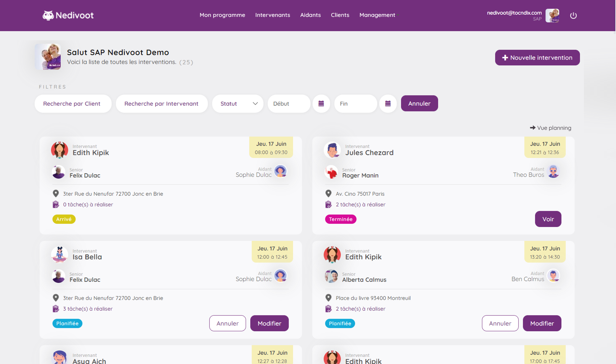Switch to Vue planning link
The height and width of the screenshot is (364, 616).
(x=551, y=128)
